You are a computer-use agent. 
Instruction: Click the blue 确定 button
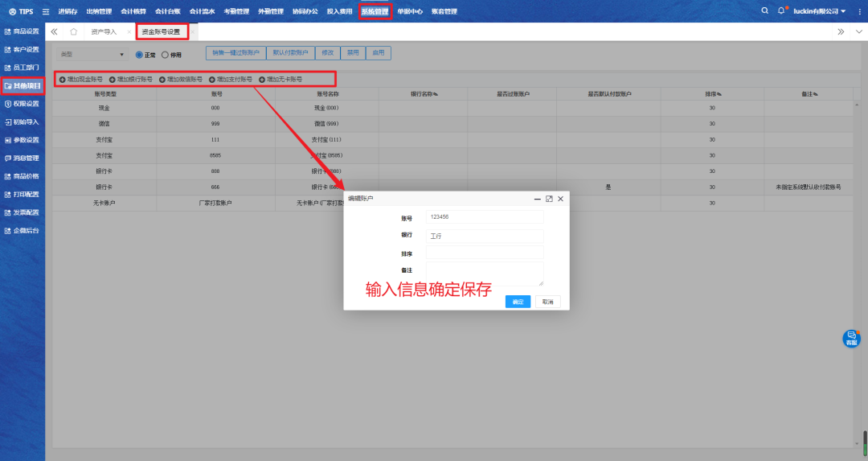pos(518,302)
